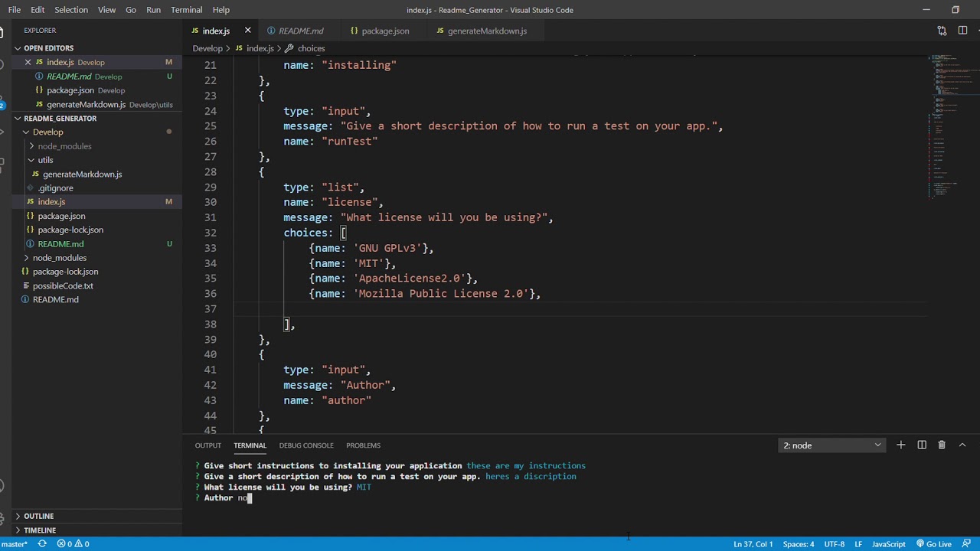Screen dimensions: 980x551
Task: Click the open changes compare icon
Action: coord(942,31)
